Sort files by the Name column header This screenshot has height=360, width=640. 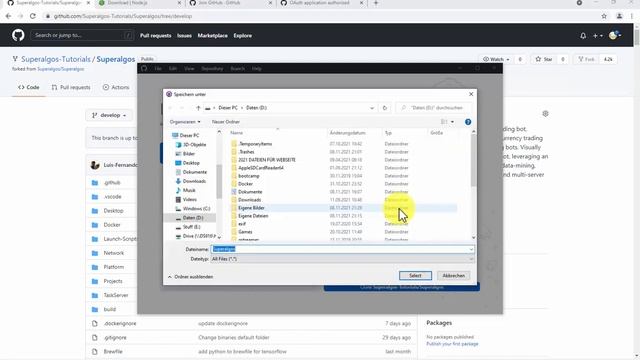pyautogui.click(x=236, y=133)
